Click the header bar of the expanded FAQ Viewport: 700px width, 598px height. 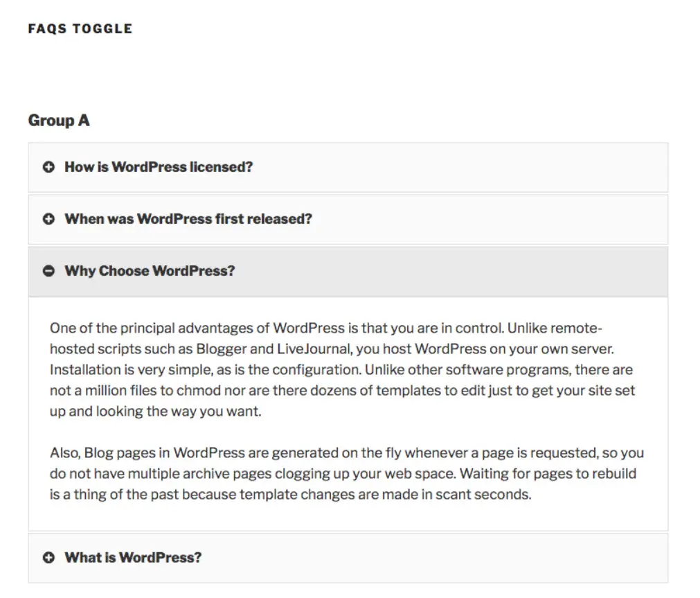coord(346,271)
